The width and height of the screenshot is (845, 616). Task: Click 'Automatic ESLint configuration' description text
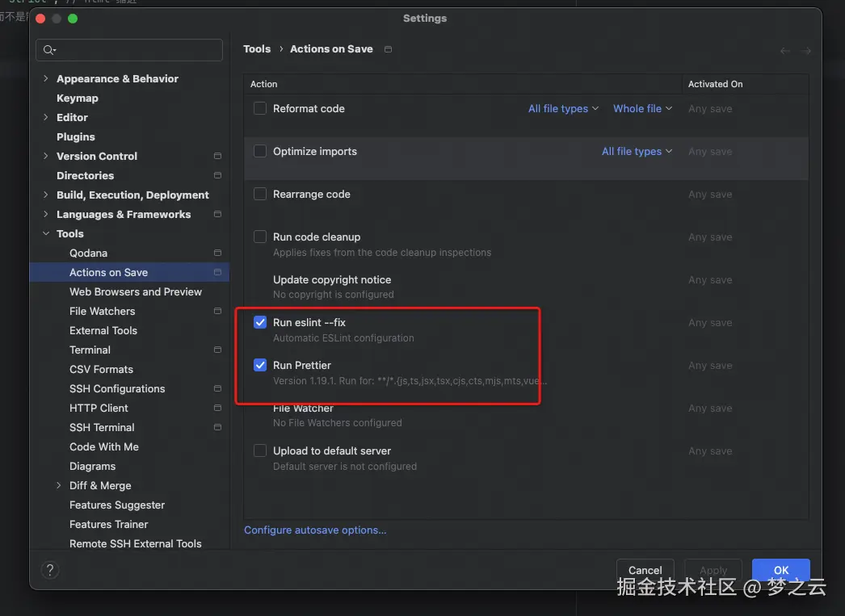coord(343,338)
